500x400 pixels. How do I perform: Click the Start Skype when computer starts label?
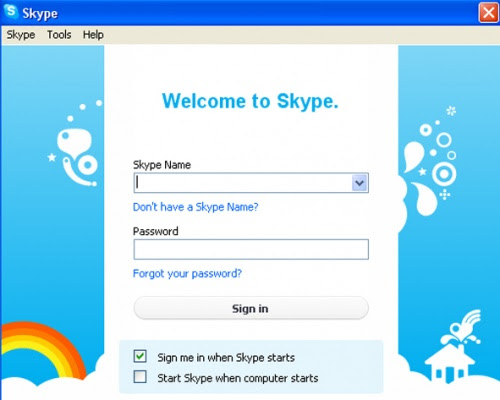click(238, 378)
